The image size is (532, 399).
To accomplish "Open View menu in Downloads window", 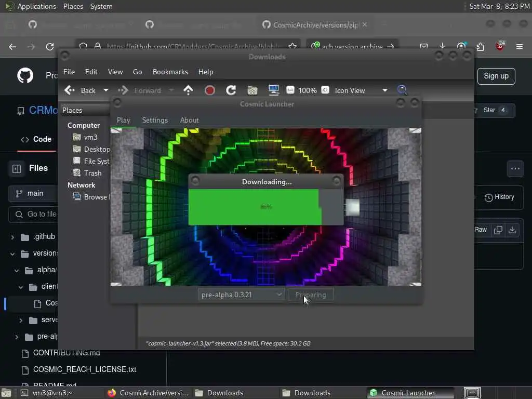I will [115, 72].
